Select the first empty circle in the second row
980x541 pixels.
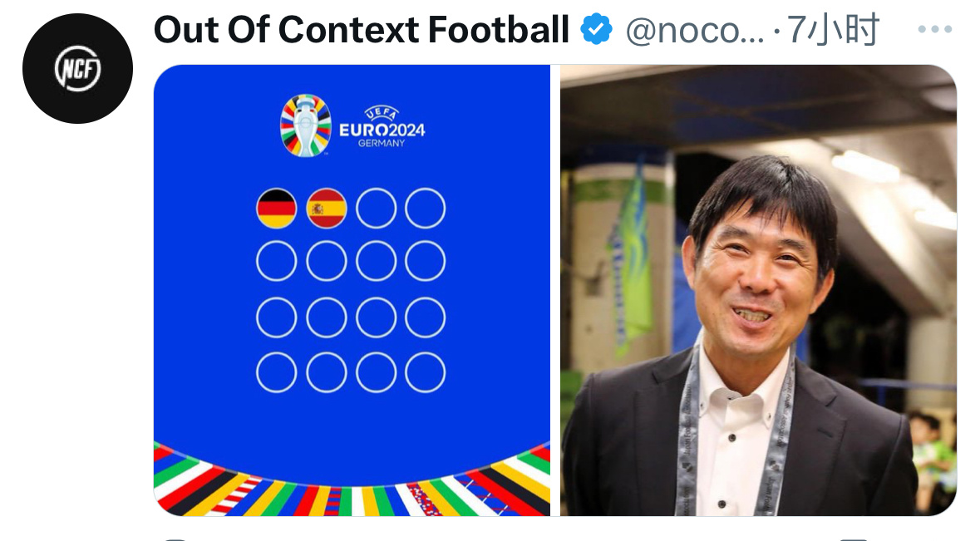276,261
